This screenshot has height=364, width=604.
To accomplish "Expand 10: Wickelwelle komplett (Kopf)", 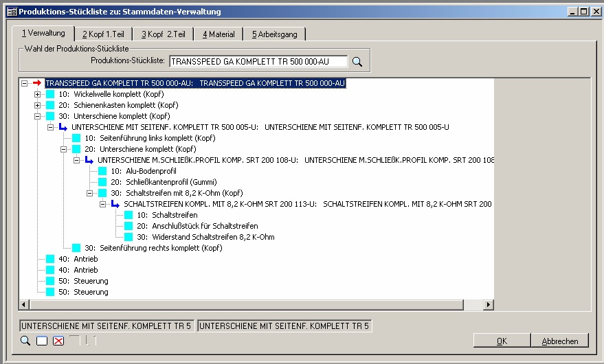I will point(37,94).
